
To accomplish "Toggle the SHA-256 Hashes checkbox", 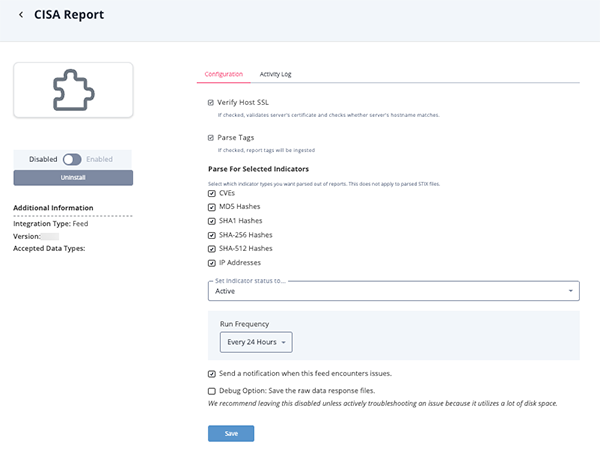I will tap(211, 235).
